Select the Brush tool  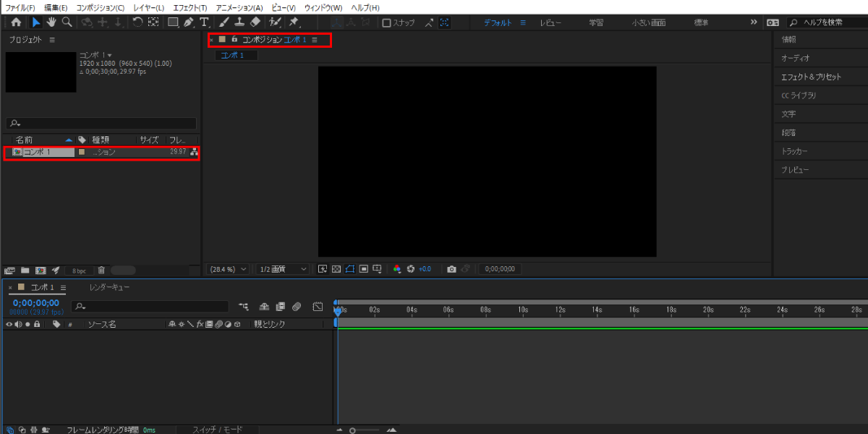(224, 22)
